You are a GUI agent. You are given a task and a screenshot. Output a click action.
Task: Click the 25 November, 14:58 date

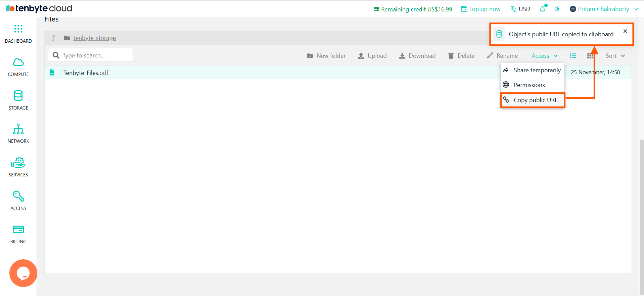595,72
